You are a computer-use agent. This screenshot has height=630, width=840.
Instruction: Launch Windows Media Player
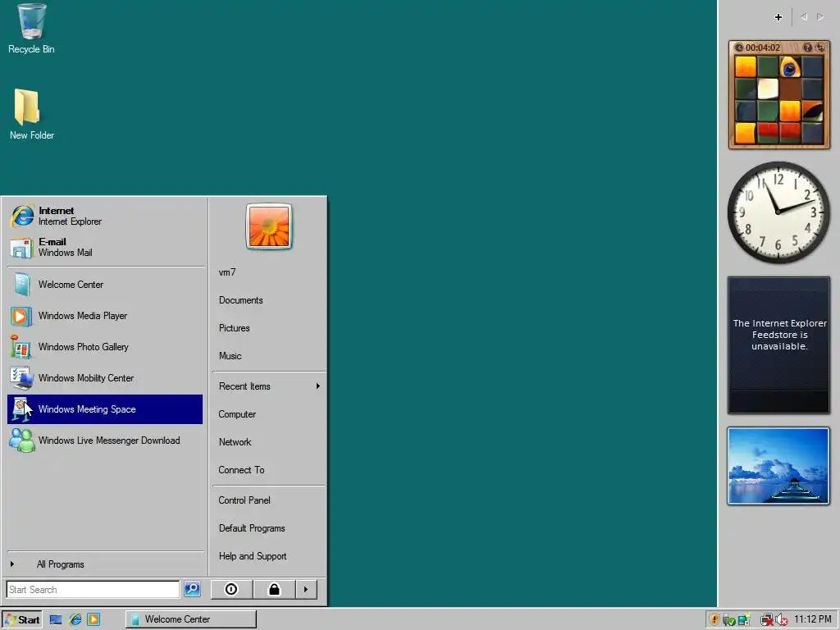[106, 316]
